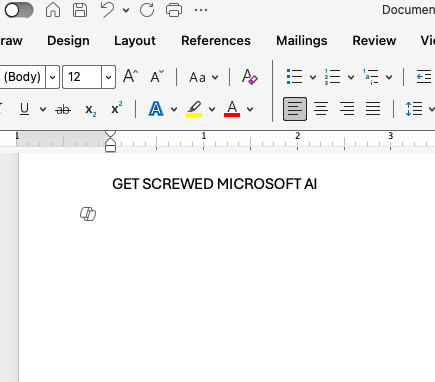This screenshot has height=382, width=435.
Task: Increase font size with large A icon
Action: (130, 77)
